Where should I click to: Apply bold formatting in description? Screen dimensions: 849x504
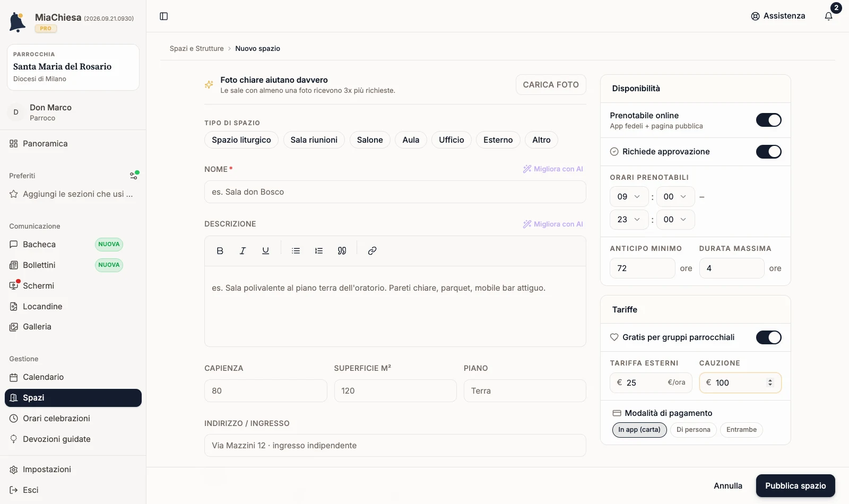[220, 251]
